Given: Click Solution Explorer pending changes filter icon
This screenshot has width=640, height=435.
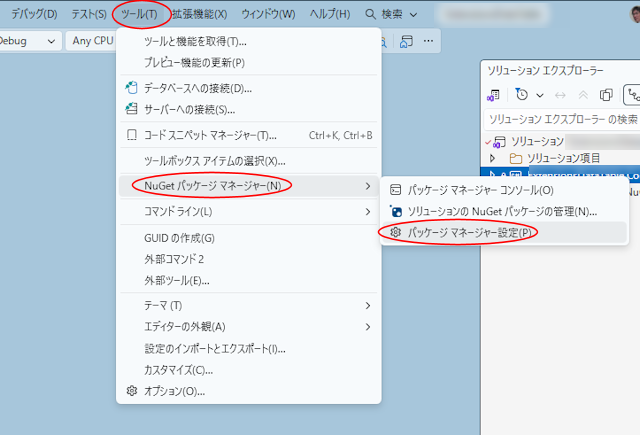Looking at the screenshot, I should click(x=522, y=95).
